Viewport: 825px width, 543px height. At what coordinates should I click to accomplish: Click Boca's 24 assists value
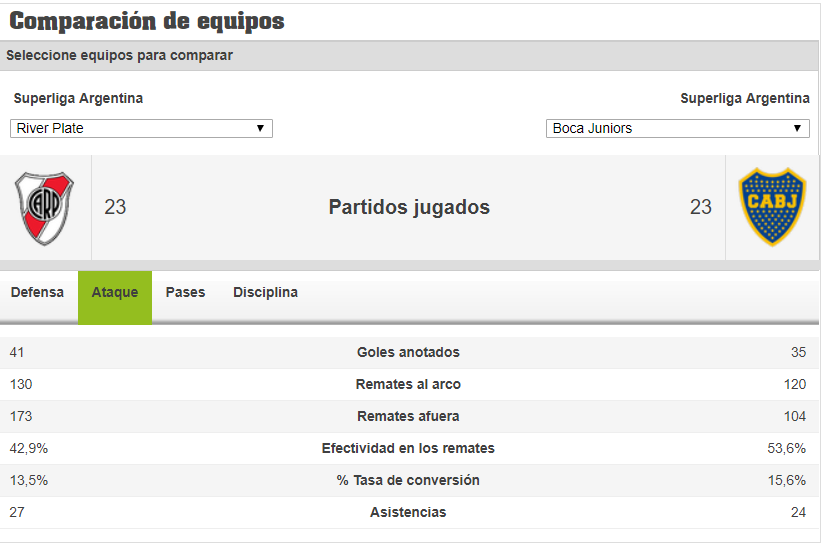(x=798, y=512)
